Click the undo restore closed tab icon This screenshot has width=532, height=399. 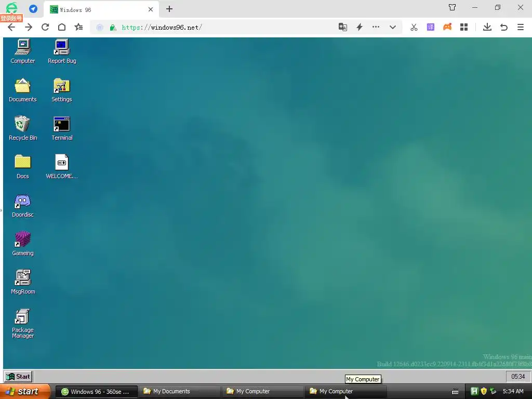pyautogui.click(x=504, y=27)
